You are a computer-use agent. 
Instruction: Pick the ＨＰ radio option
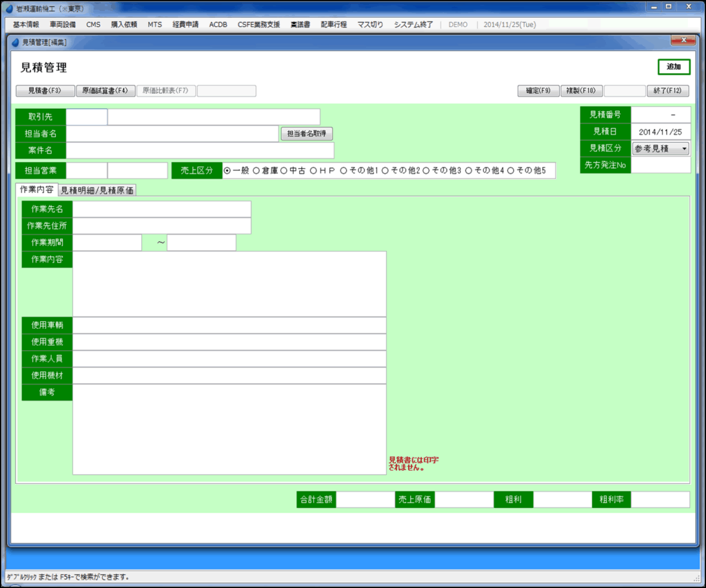click(x=313, y=170)
